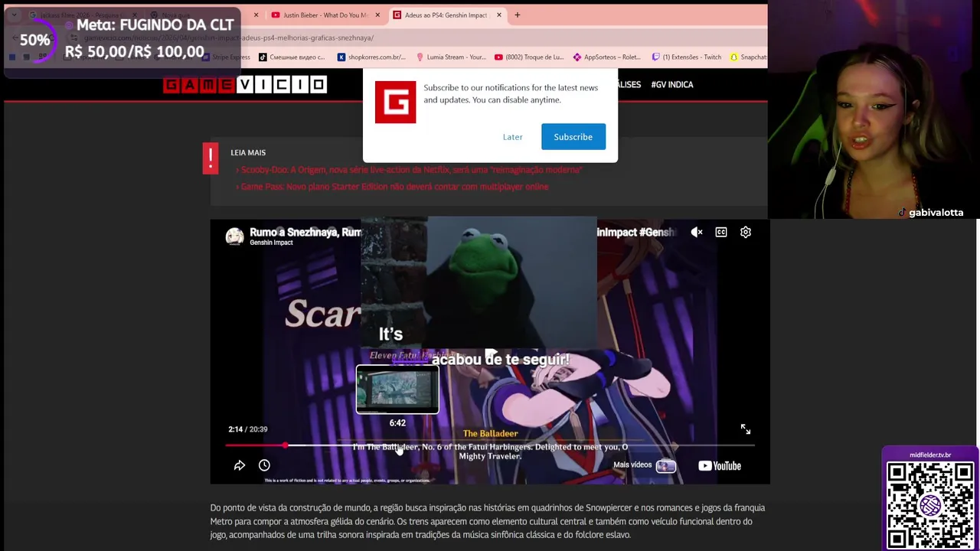Click the Subscribe button in notification popup
980x551 pixels.
coord(573,137)
